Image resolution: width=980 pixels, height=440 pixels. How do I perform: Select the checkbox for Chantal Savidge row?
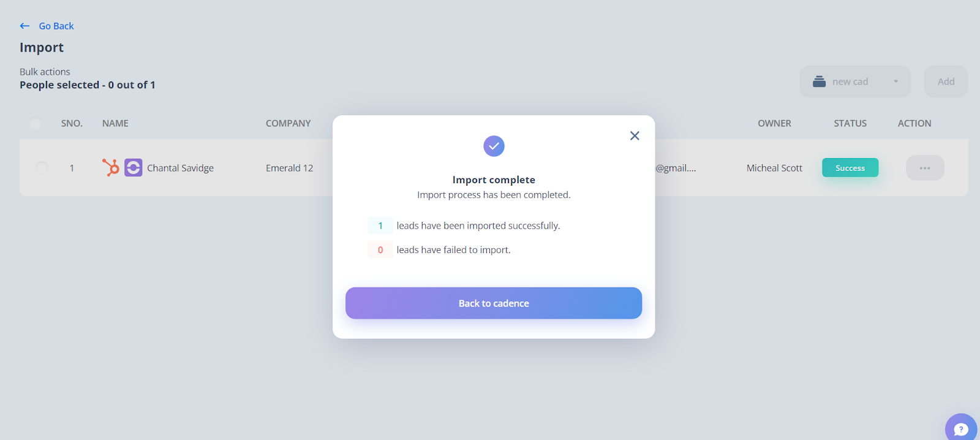point(42,167)
